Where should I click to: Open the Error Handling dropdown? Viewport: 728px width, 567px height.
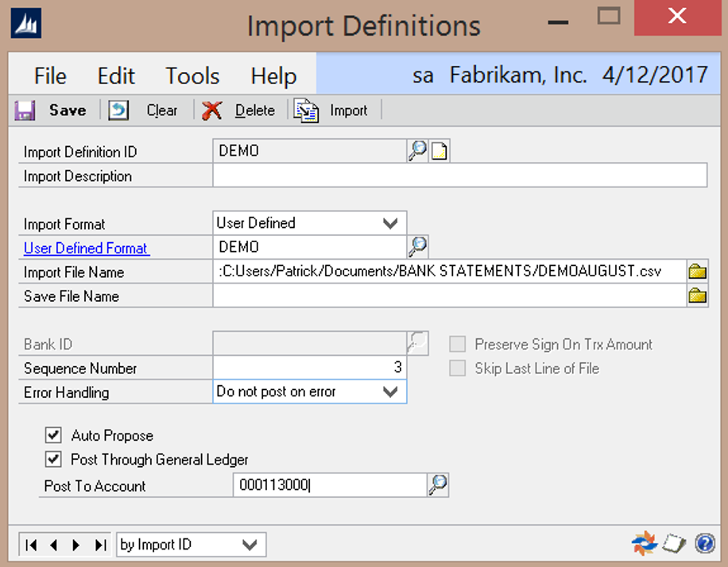(390, 391)
